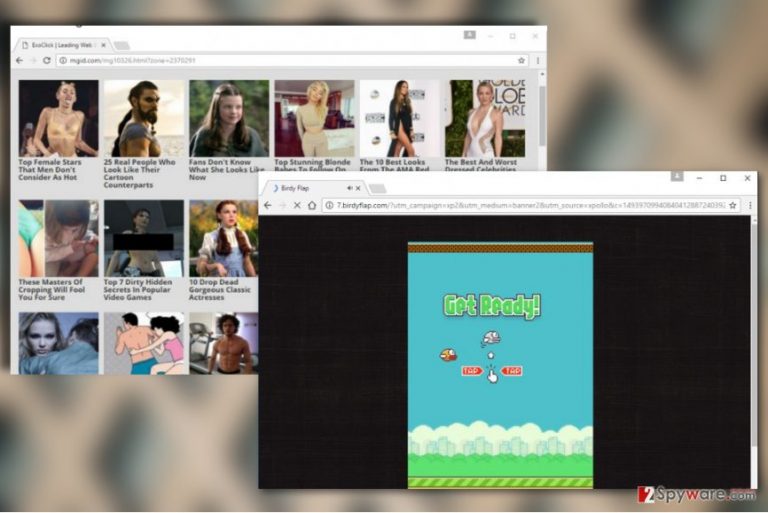Close the Birdy Flap tab
Image resolution: width=768 pixels, height=513 pixels.
pos(358,188)
